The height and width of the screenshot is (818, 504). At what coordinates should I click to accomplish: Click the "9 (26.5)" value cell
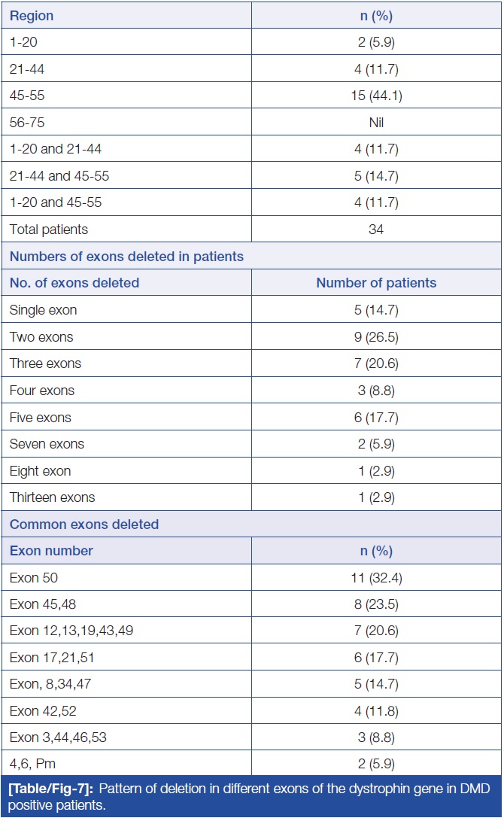pos(375,337)
